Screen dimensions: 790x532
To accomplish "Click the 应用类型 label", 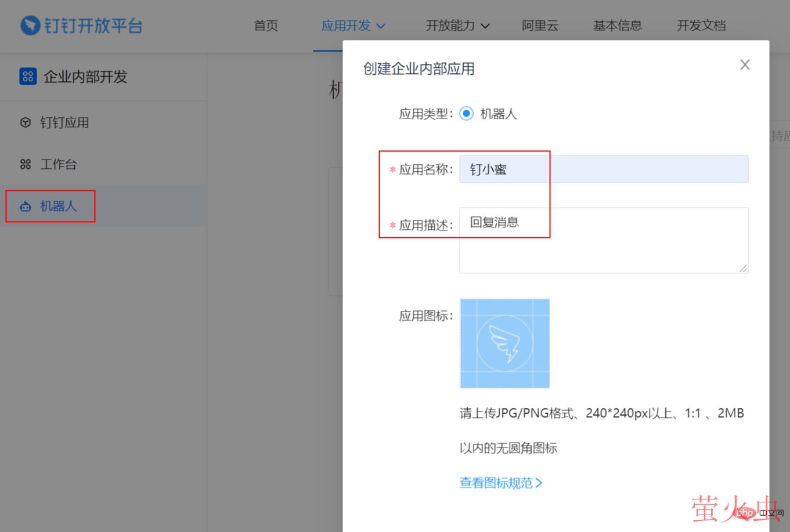I will coord(425,114).
